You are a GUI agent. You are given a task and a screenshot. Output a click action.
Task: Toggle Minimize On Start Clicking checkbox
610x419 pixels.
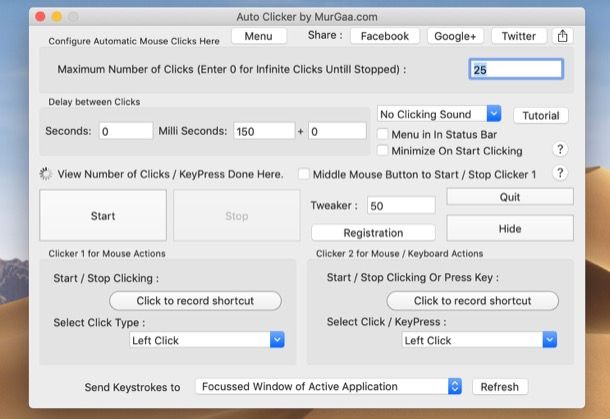tap(383, 150)
